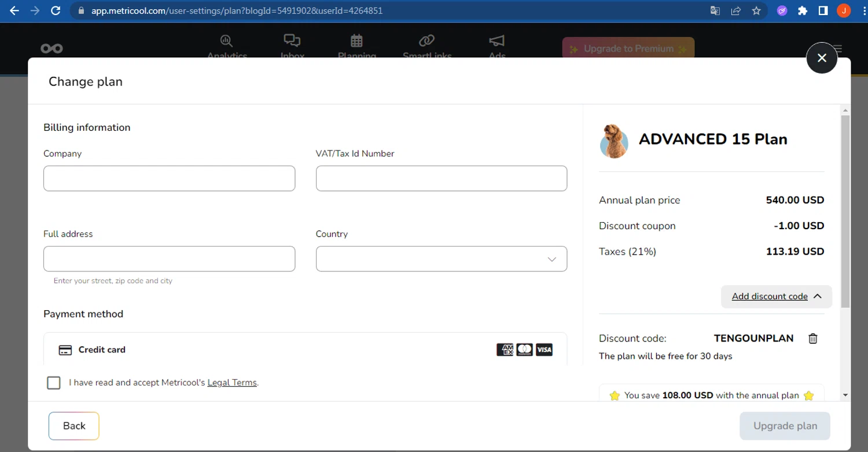This screenshot has width=868, height=452.
Task: Open the Google Translate page icon
Action: point(715,10)
